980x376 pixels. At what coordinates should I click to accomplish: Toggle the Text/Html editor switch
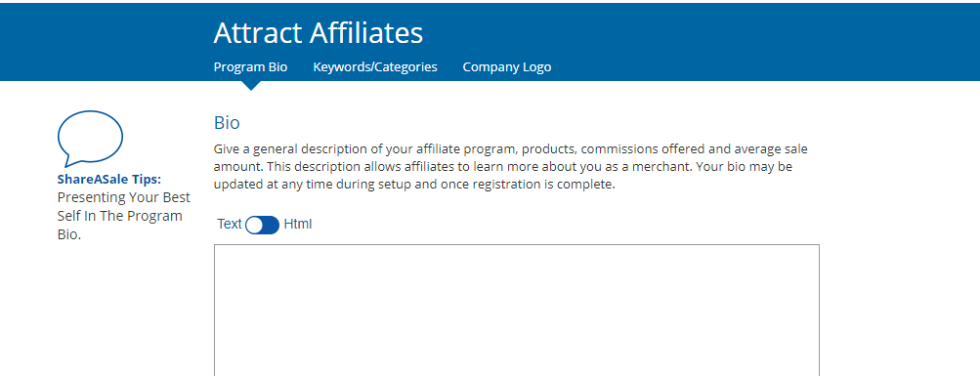(263, 225)
